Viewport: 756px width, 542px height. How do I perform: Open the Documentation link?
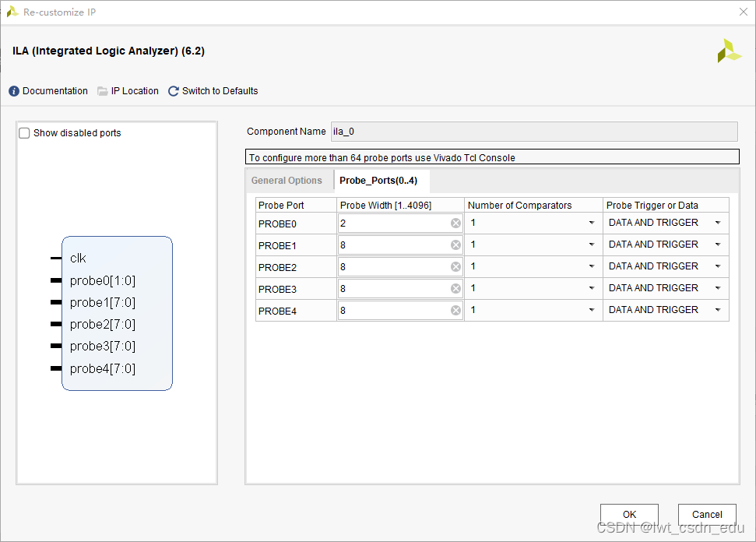pos(55,91)
